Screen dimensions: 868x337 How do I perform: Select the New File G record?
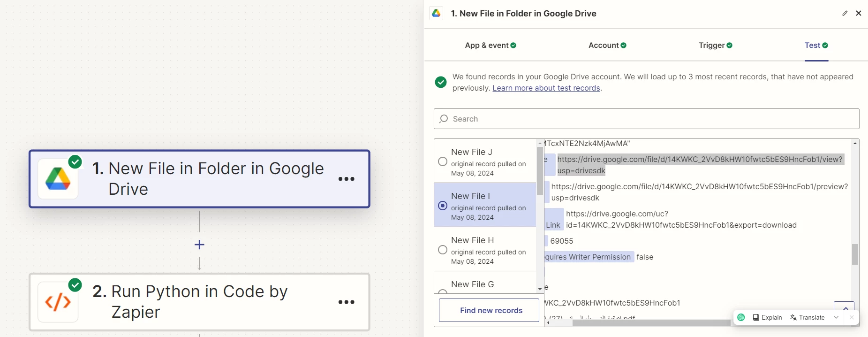point(485,283)
